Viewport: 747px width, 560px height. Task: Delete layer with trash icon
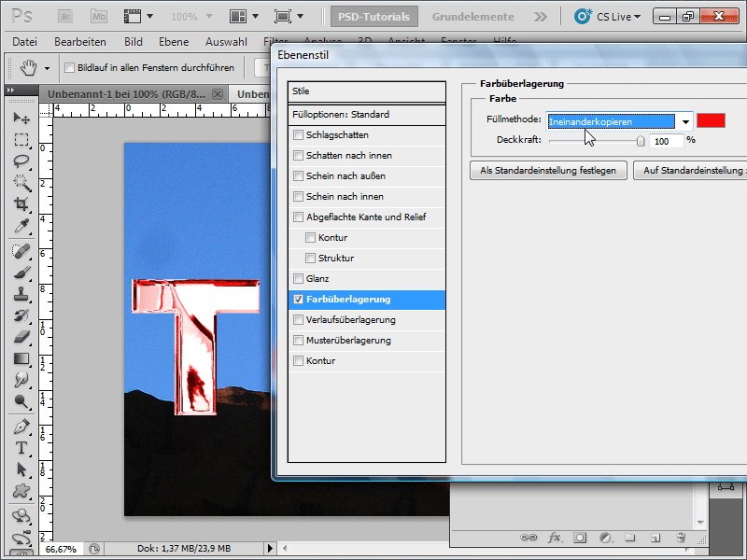tap(681, 538)
